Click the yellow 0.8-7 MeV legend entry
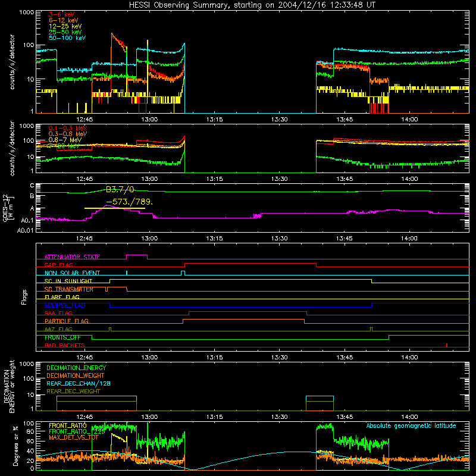 (x=65, y=140)
